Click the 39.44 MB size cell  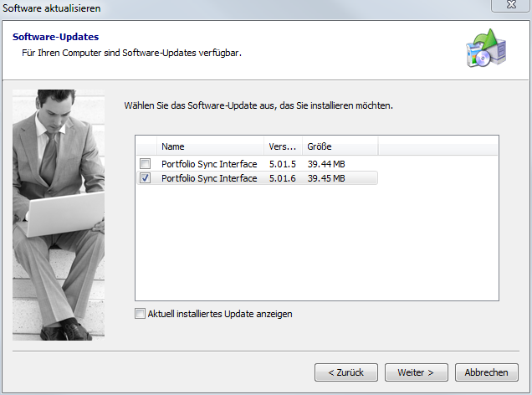pyautogui.click(x=326, y=164)
